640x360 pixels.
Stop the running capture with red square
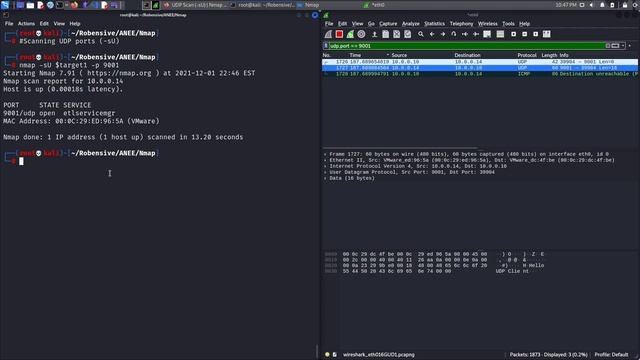(339, 34)
